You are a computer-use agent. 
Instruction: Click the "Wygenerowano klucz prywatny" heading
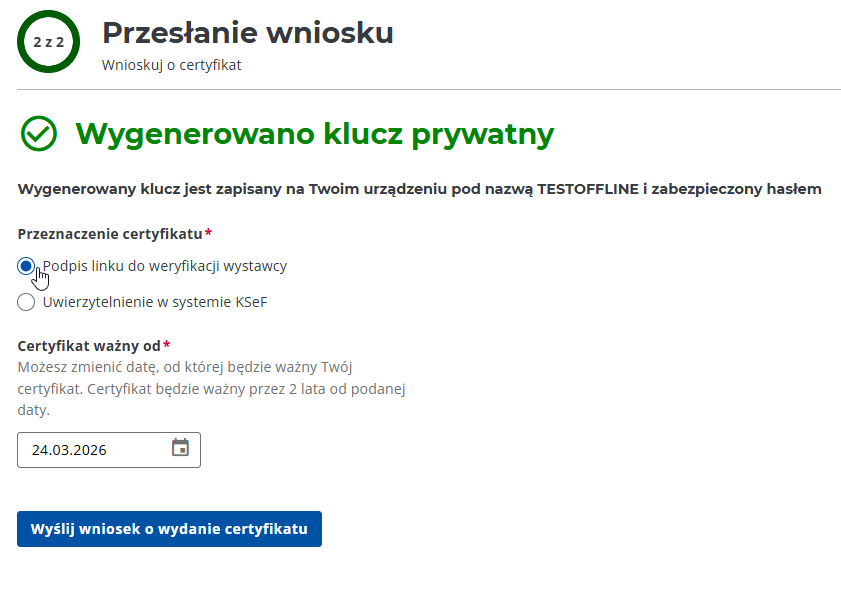pos(314,134)
